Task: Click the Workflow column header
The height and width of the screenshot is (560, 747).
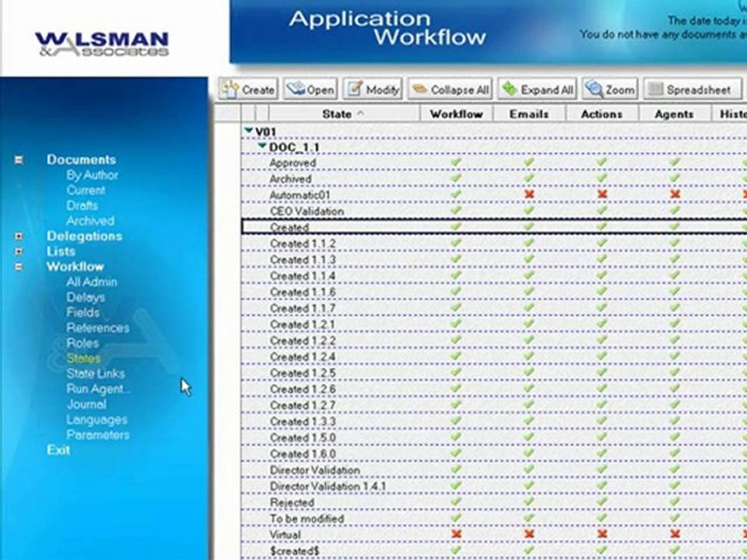Action: pos(457,114)
